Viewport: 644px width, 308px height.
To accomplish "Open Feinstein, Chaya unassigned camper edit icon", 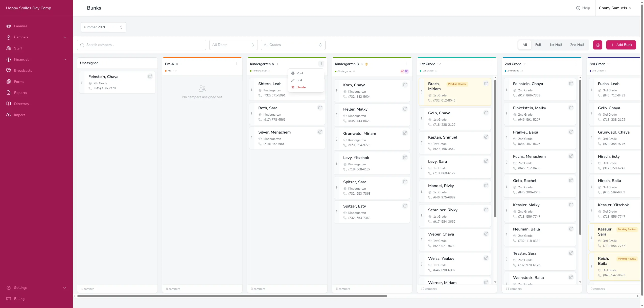I will tap(150, 76).
